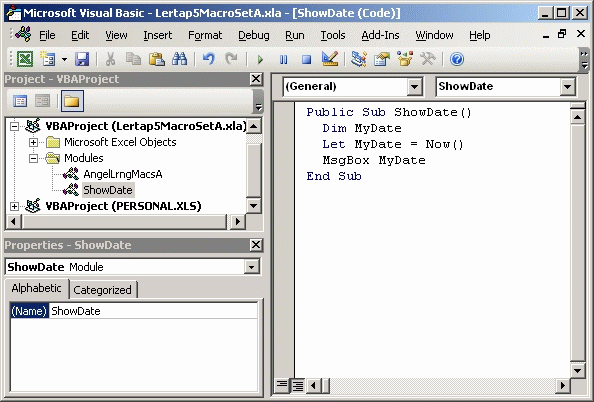Click code window scroll right arrow

(563, 386)
